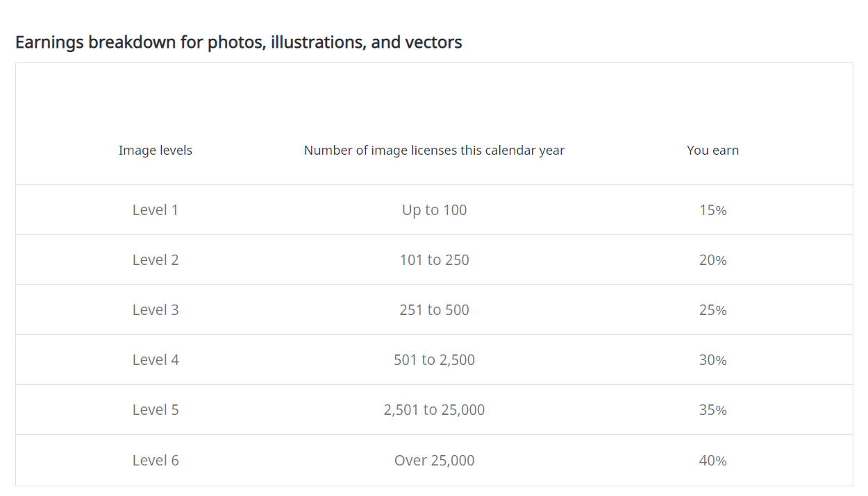Image resolution: width=868 pixels, height=496 pixels.
Task: Click the 15% earnings value
Action: coord(712,210)
